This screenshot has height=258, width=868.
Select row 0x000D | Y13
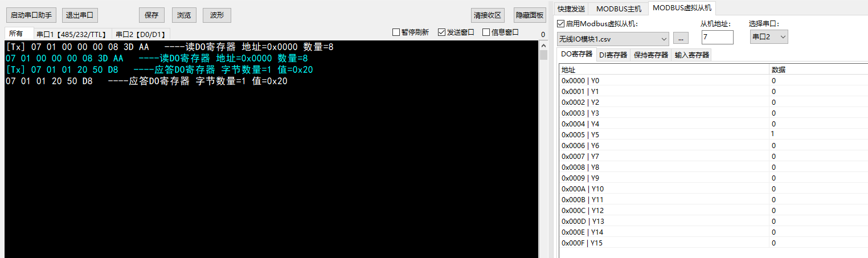click(713, 221)
